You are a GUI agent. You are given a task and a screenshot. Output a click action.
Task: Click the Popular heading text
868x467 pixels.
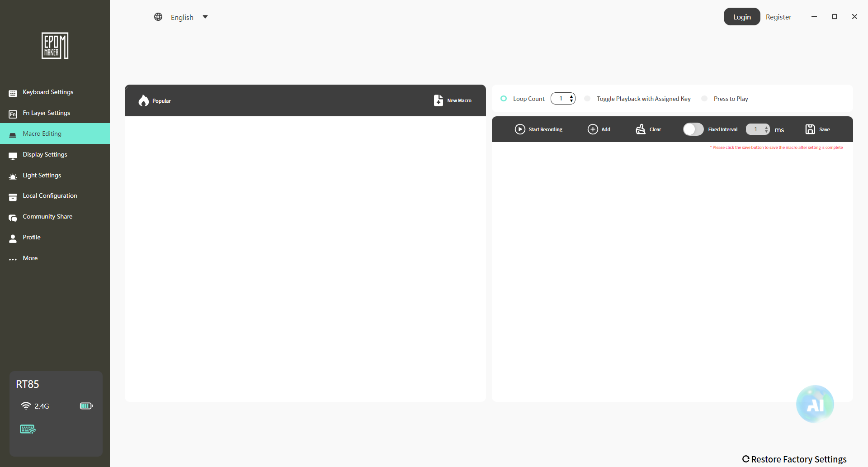[x=161, y=101]
